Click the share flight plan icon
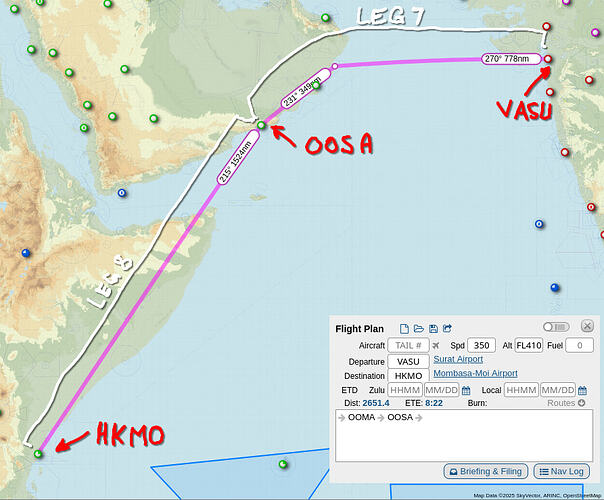This screenshot has height=500, width=604. click(x=448, y=328)
